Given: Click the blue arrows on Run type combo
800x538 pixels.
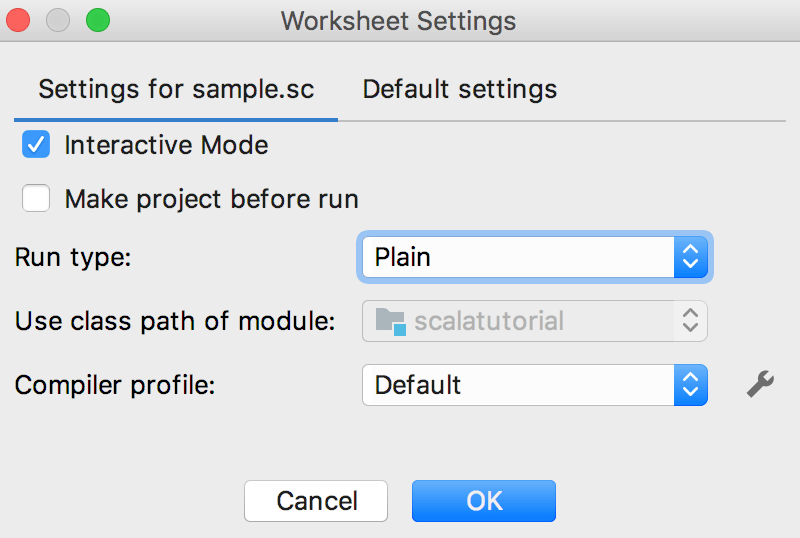Looking at the screenshot, I should pos(690,257).
